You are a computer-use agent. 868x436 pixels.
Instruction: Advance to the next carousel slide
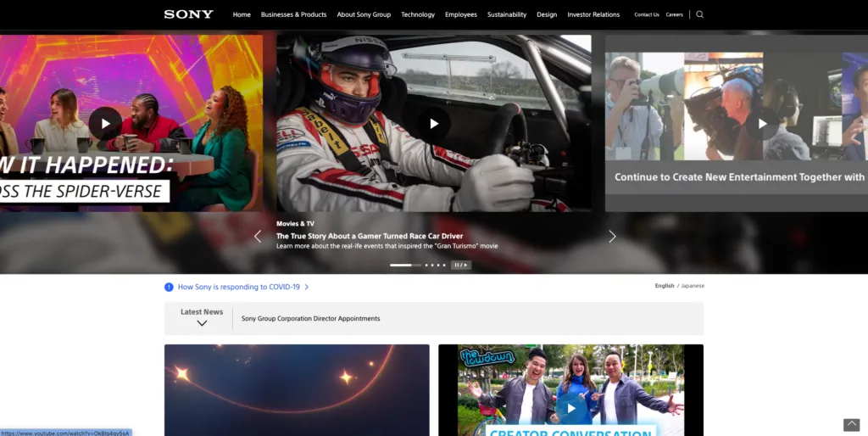coord(612,237)
